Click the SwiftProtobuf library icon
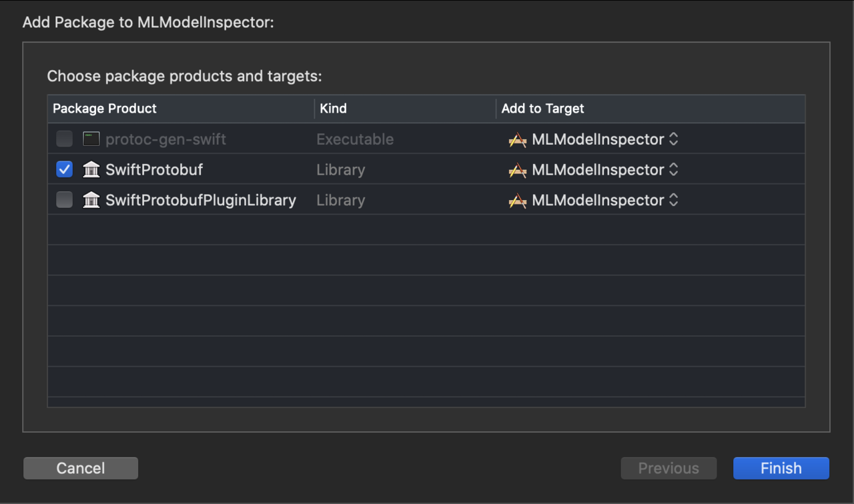 [91, 169]
